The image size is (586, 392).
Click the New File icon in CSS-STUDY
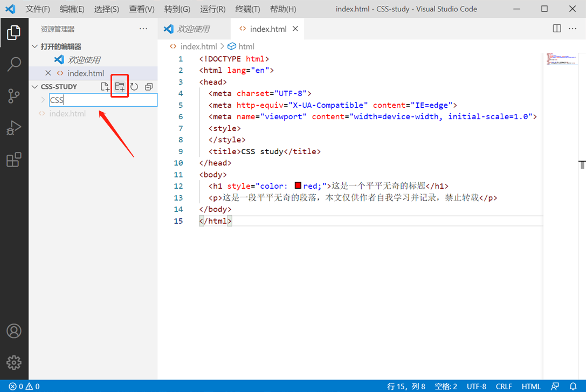(105, 86)
